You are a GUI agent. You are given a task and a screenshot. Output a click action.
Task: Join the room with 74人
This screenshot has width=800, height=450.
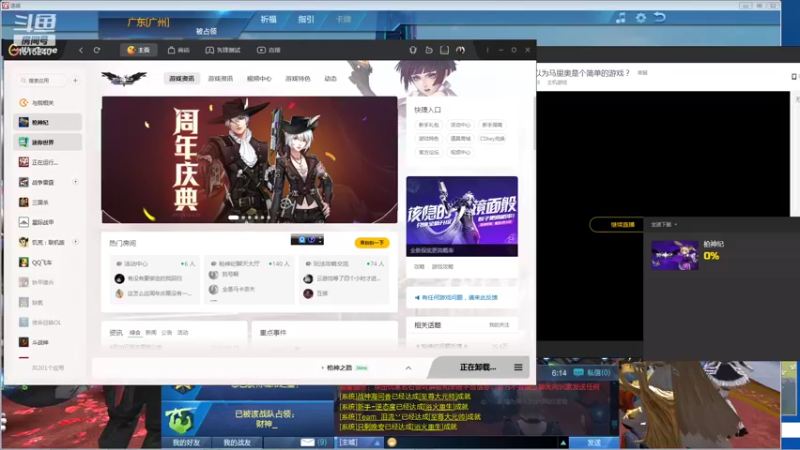coord(343,279)
